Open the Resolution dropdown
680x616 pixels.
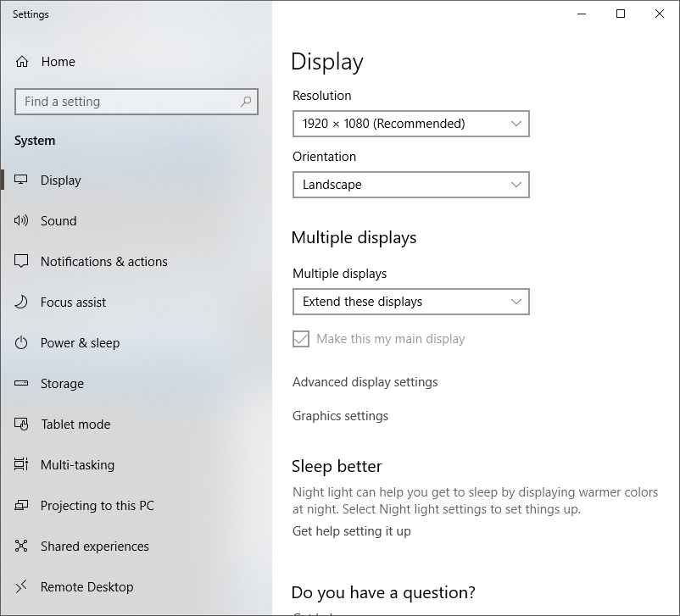click(x=410, y=124)
